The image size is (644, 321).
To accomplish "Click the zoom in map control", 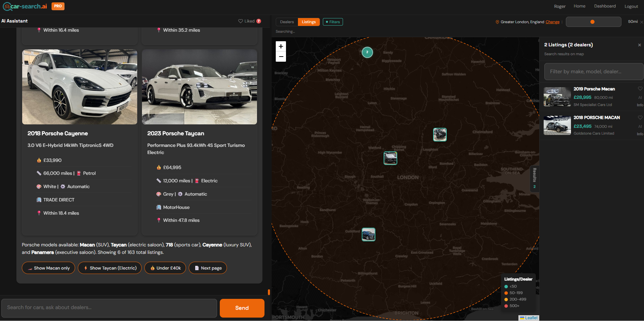I will pos(281,46).
